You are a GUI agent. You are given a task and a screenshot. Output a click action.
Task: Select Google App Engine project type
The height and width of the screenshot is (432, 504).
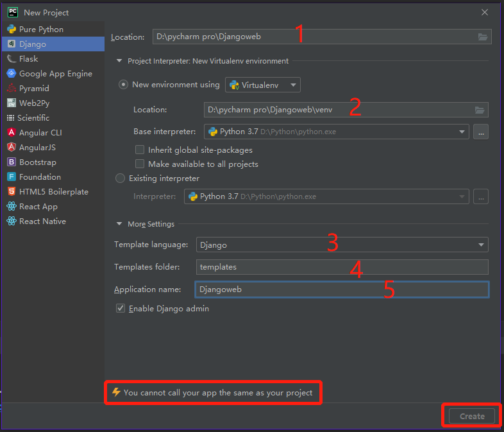pyautogui.click(x=53, y=74)
